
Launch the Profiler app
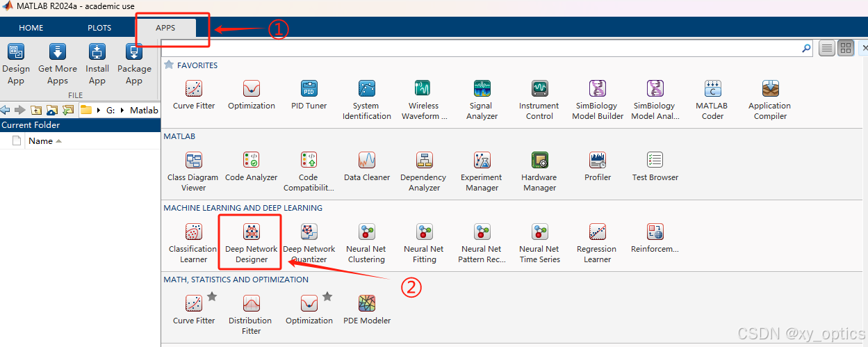[x=598, y=167]
